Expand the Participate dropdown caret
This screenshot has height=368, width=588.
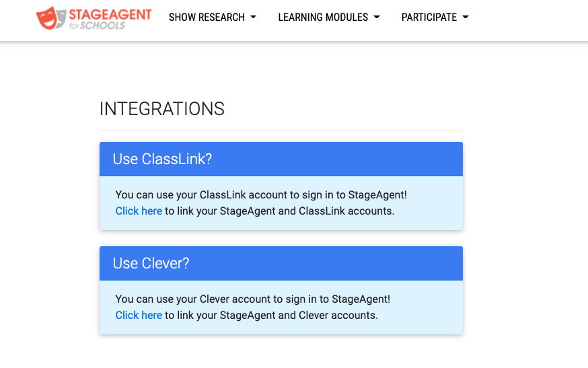pyautogui.click(x=466, y=17)
